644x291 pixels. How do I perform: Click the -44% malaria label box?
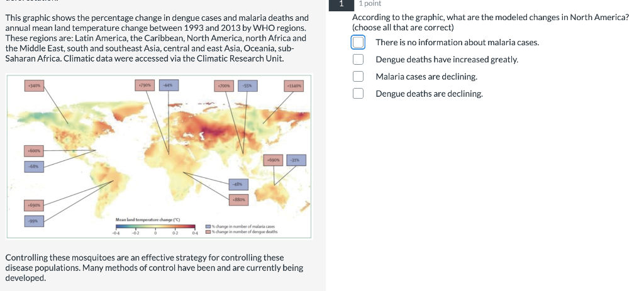click(x=169, y=85)
